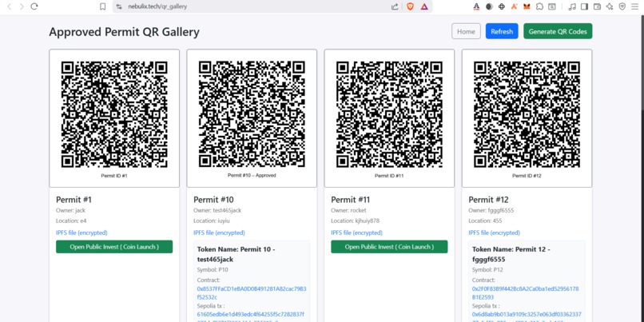Click the Generate QR Codes button

tap(558, 31)
